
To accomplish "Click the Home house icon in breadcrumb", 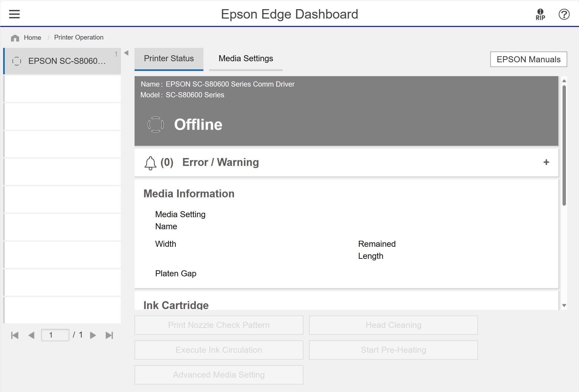I will [15, 38].
